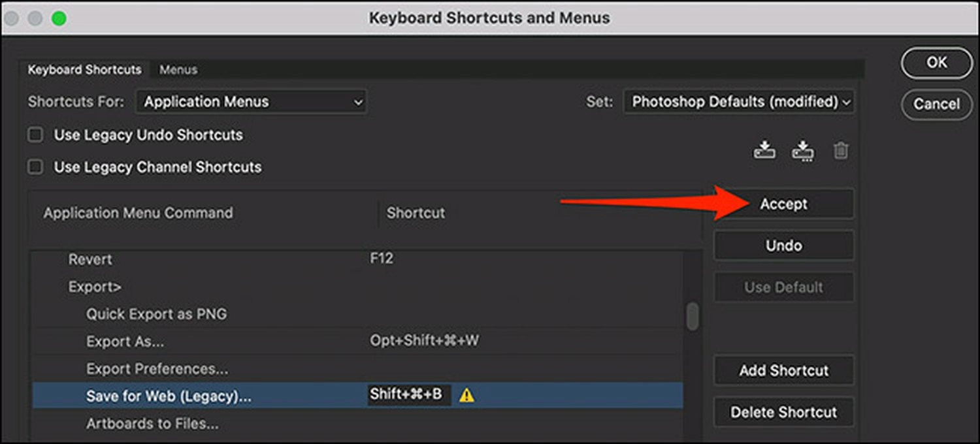Click the green maximize window button

tap(59, 18)
